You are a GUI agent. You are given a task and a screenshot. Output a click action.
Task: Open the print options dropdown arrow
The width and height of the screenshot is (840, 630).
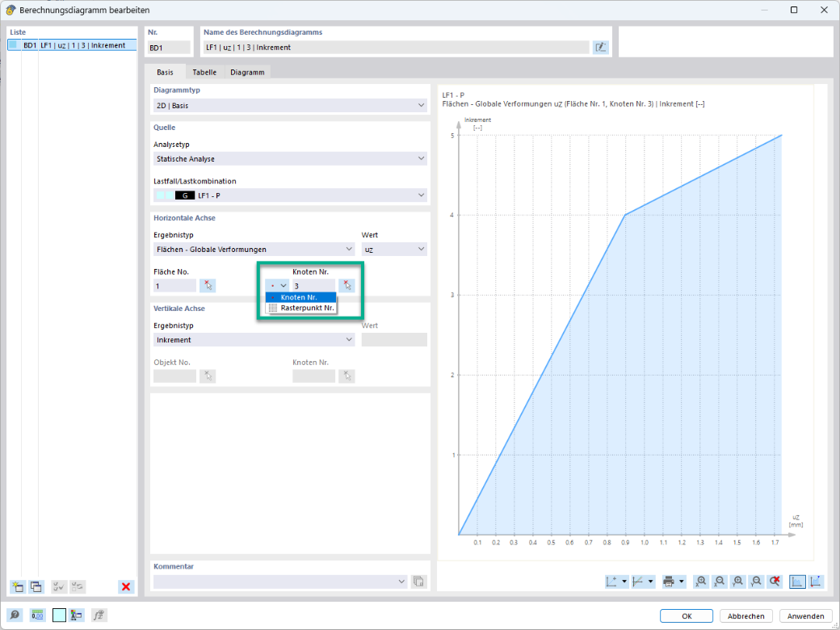point(682,582)
